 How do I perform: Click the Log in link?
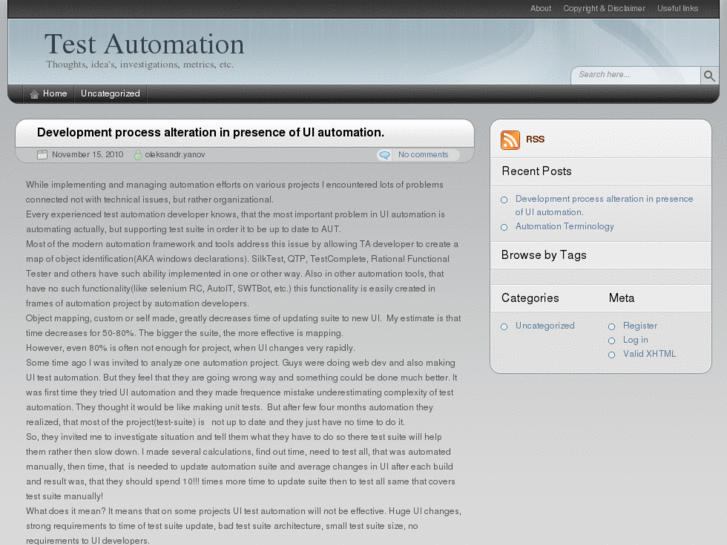pos(635,340)
